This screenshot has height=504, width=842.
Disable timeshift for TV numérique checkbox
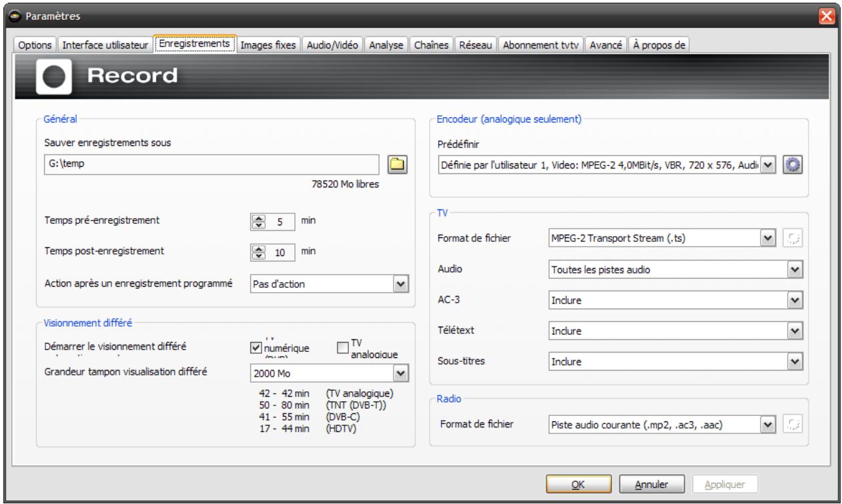click(x=255, y=348)
